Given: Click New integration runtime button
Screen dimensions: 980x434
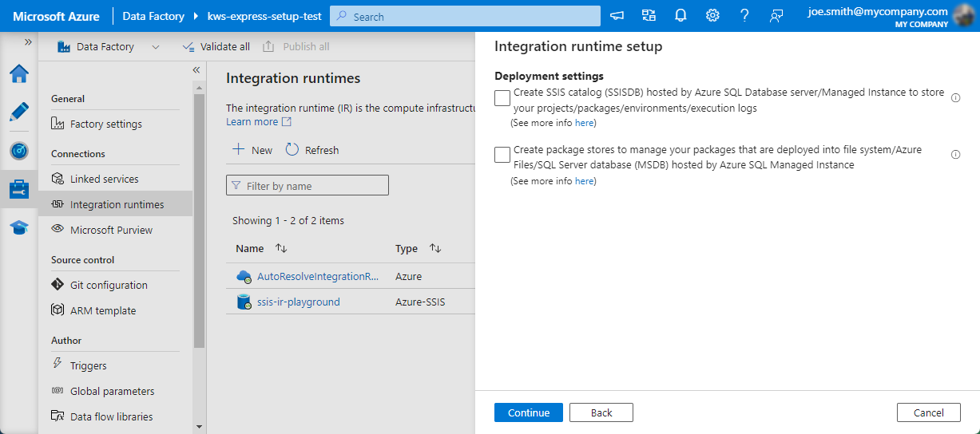Looking at the screenshot, I should [252, 150].
